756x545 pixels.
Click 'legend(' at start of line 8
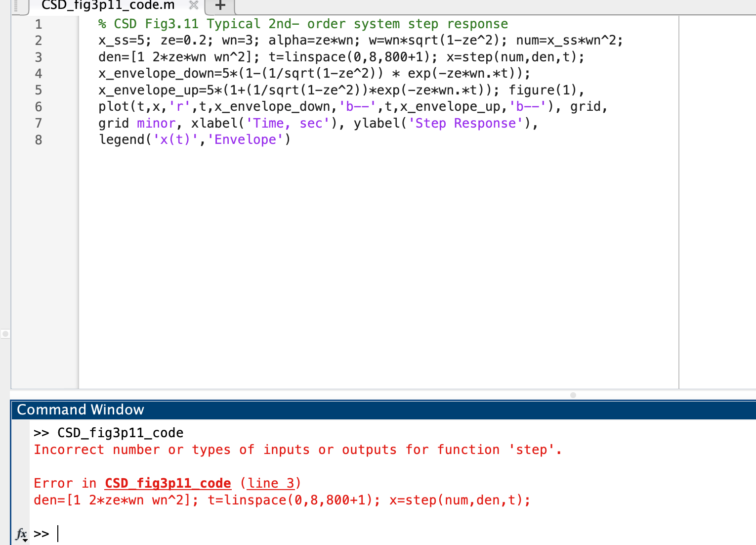pos(125,140)
